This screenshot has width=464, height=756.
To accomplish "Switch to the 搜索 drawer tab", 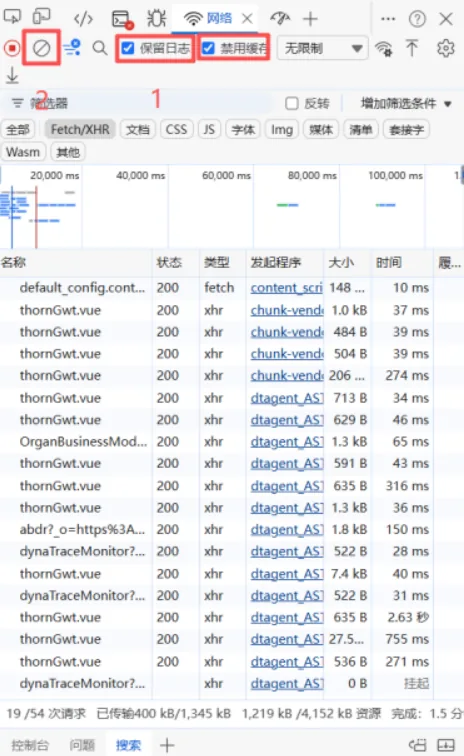I will pos(128,745).
